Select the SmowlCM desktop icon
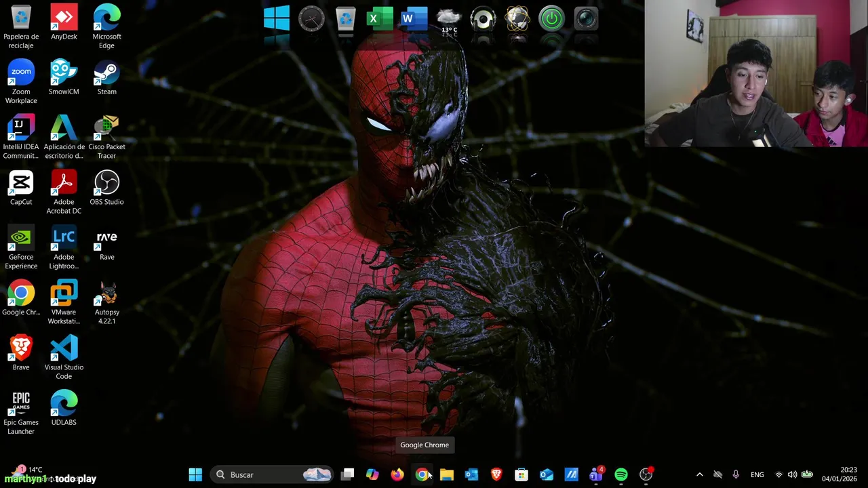The image size is (868, 488). coord(64,77)
